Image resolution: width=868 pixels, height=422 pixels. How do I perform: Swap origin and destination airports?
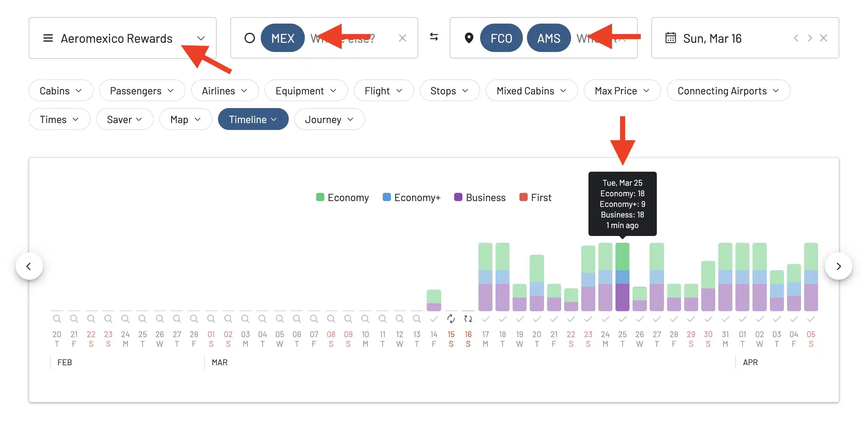click(434, 37)
